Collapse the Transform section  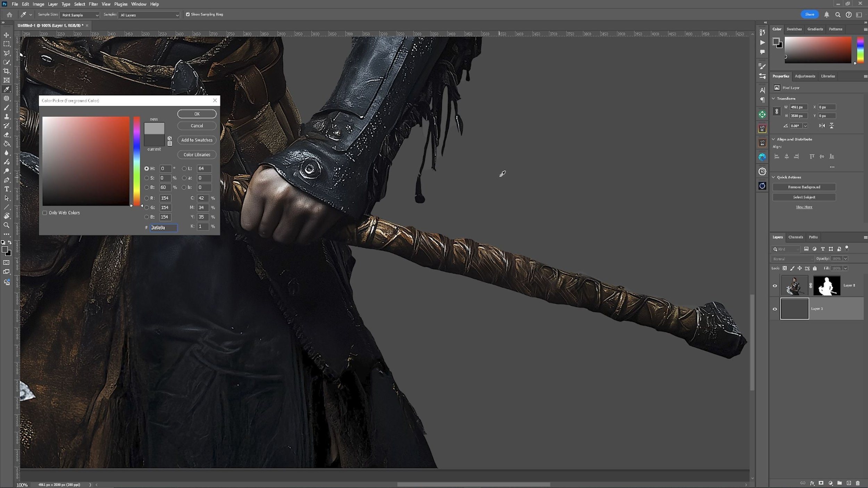point(774,99)
